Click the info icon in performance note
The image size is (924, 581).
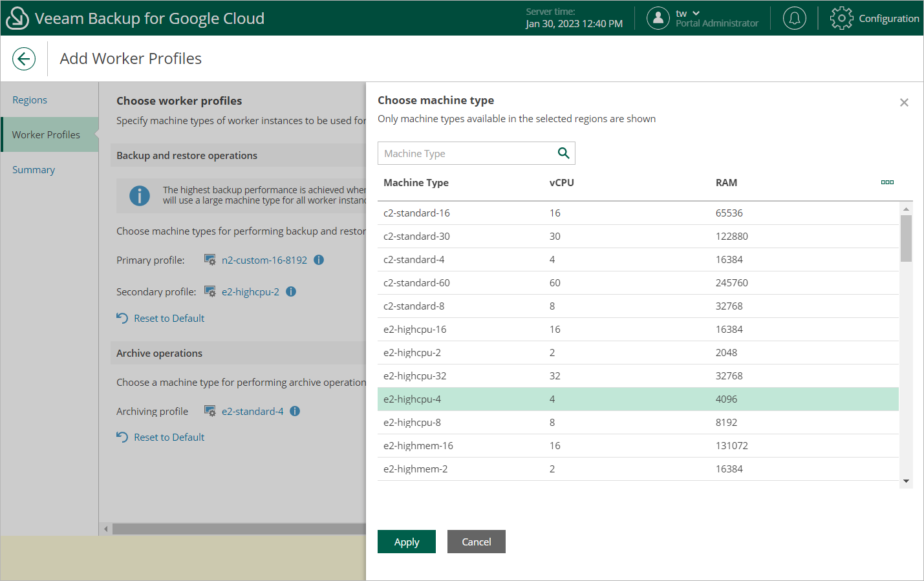pos(140,195)
